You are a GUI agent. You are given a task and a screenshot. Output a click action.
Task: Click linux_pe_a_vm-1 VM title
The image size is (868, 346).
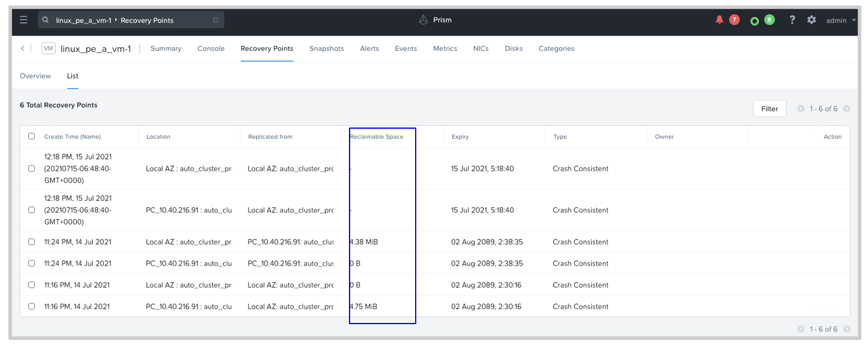coord(96,48)
